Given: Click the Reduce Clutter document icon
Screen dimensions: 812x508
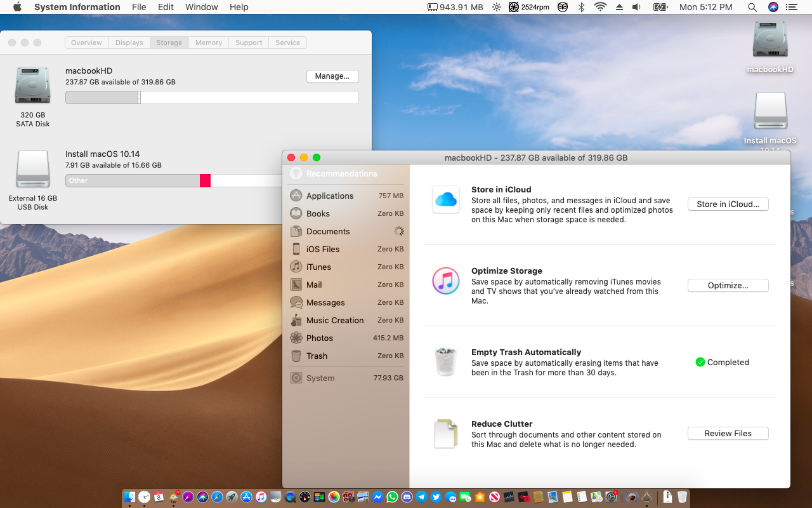Looking at the screenshot, I should 446,434.
